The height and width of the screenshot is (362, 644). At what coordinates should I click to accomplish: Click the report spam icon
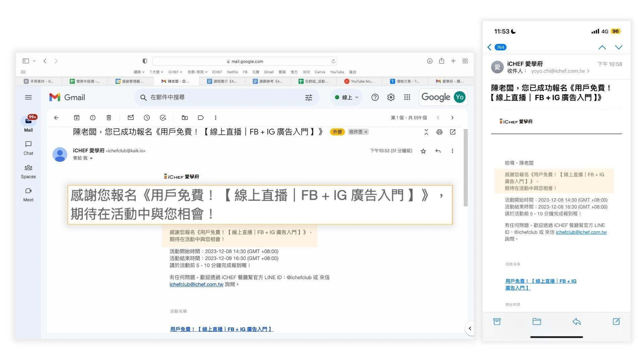point(93,118)
